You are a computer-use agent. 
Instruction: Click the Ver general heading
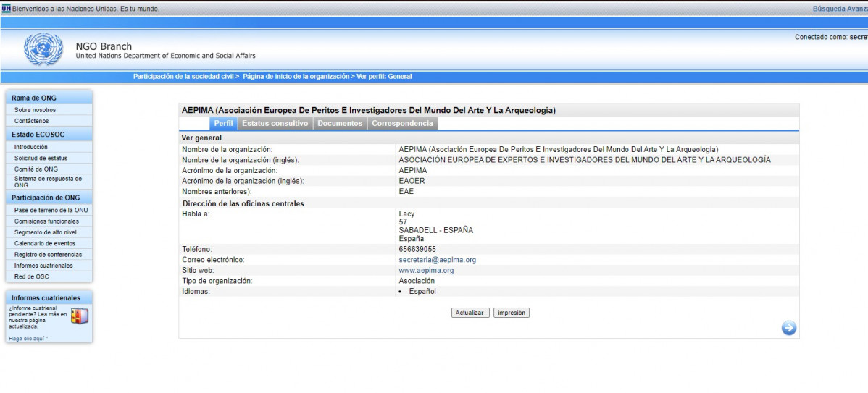pos(201,138)
